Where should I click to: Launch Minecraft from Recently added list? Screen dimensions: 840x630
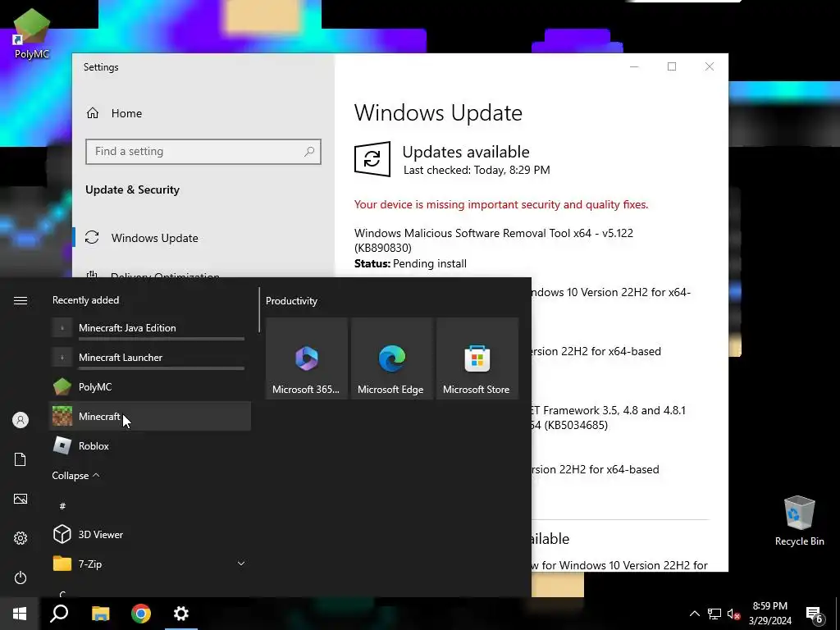(149, 416)
